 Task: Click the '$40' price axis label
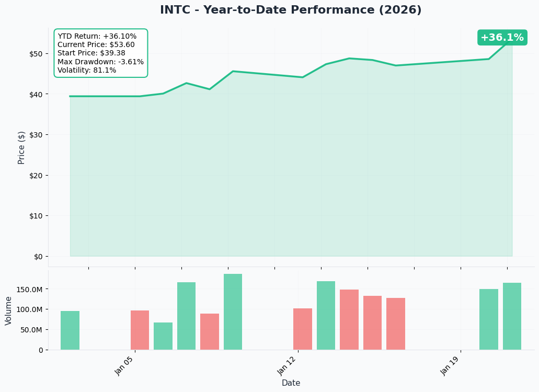(36, 95)
